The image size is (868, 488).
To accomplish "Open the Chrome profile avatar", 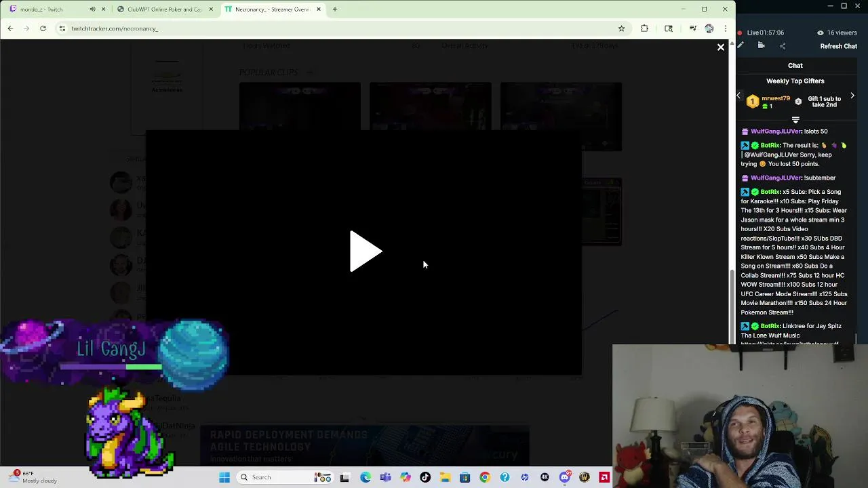I will (x=709, y=28).
